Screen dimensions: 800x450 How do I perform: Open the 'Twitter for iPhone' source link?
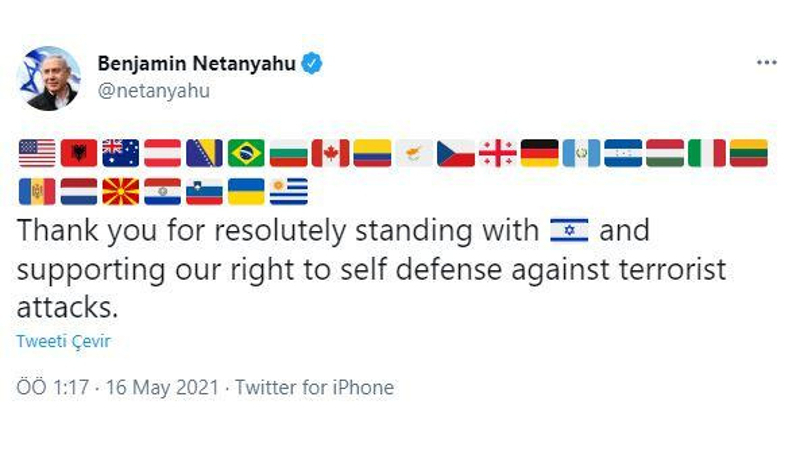click(314, 387)
